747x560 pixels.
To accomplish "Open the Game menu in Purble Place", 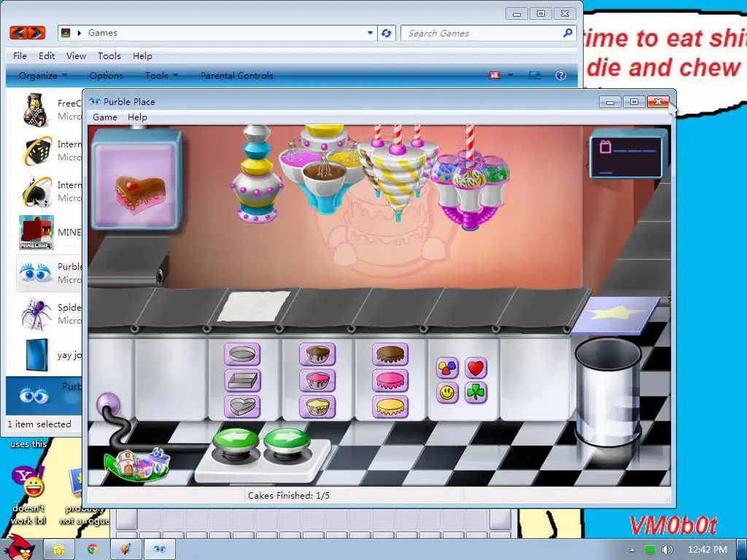I will tap(105, 117).
